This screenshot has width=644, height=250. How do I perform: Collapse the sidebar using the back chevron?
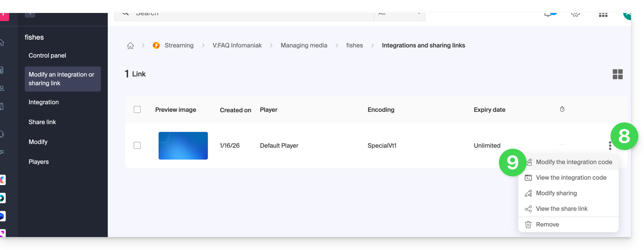click(x=30, y=14)
